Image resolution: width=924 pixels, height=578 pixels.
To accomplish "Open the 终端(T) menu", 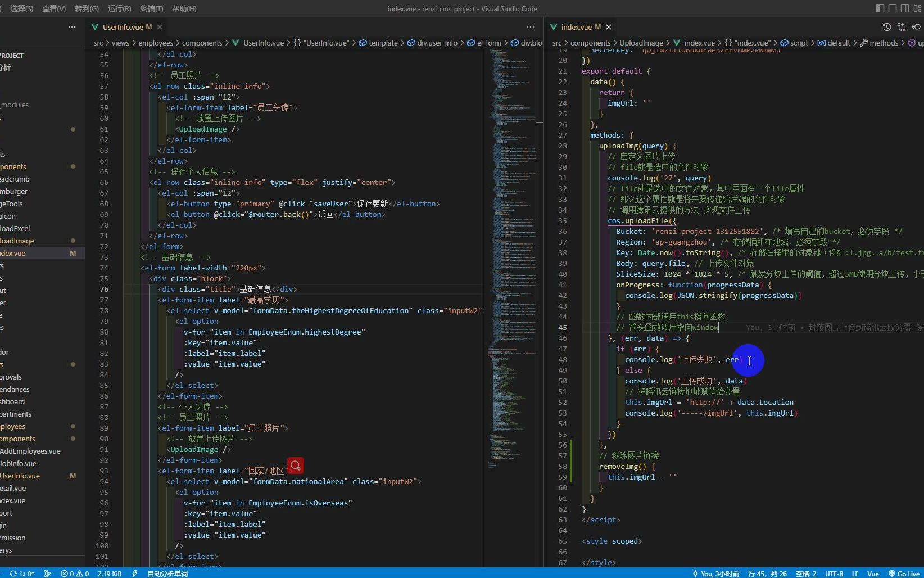I will click(x=151, y=8).
